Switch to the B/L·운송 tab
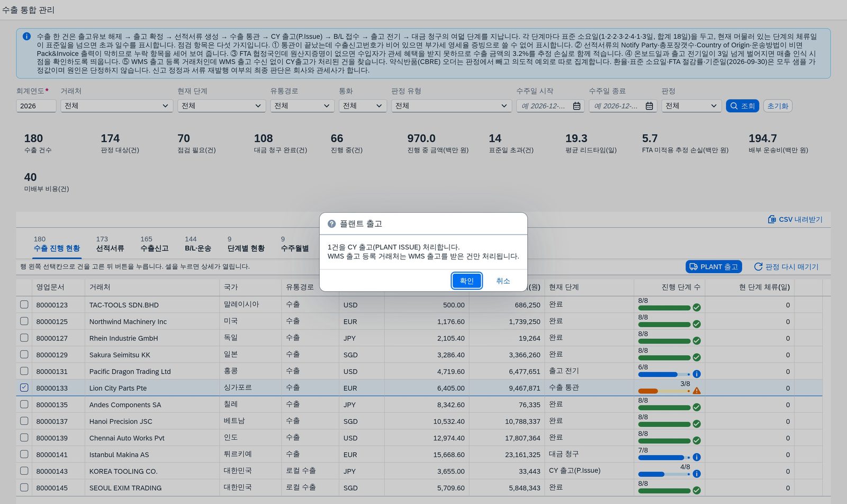This screenshot has height=504, width=847. 198,248
